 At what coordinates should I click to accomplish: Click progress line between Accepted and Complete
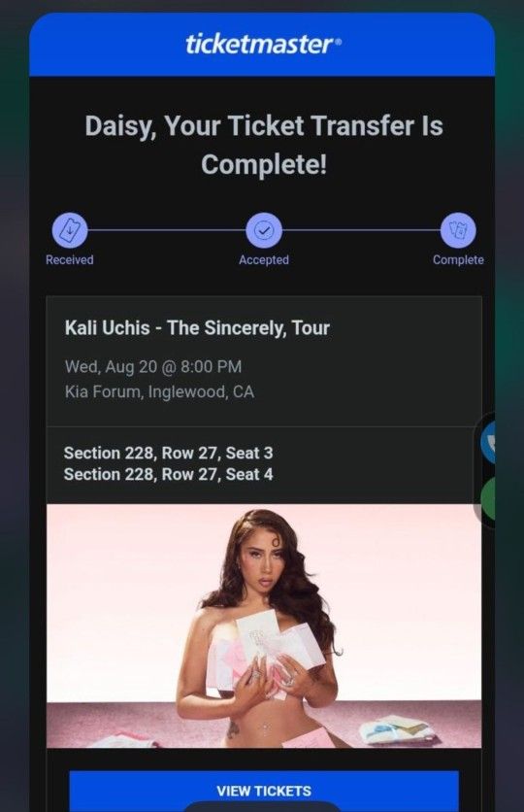click(361, 230)
